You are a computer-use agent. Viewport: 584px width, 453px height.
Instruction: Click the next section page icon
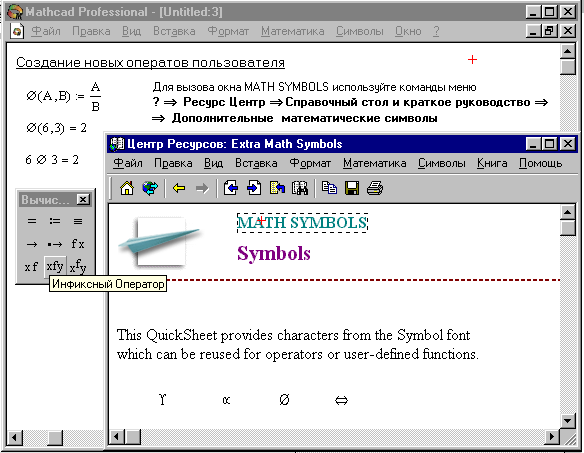pos(254,188)
